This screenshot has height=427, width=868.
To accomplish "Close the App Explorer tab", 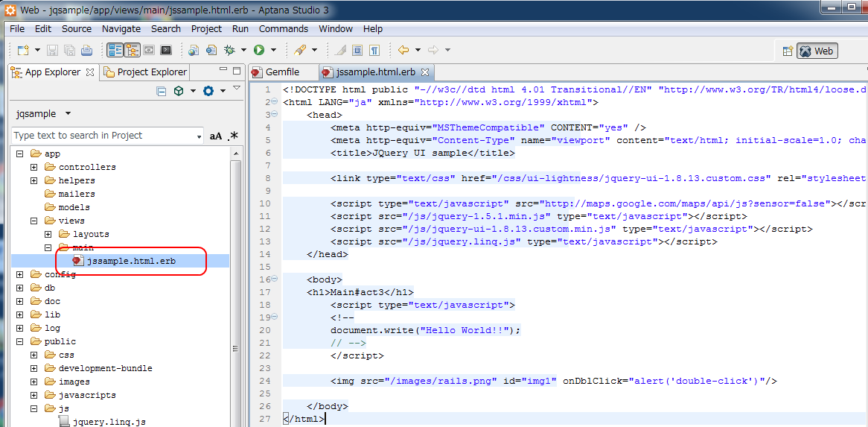I will click(x=90, y=72).
